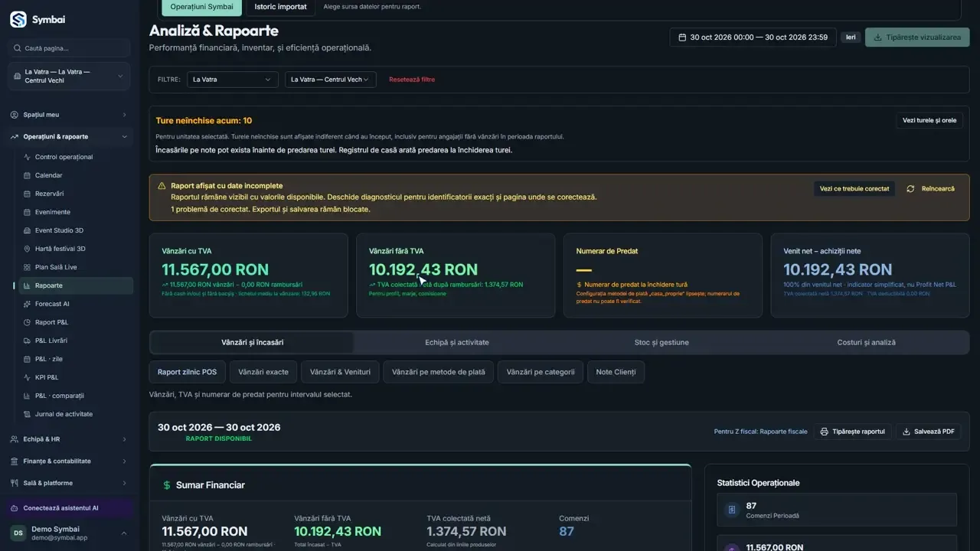Expand the Finanțe & contabilitate section

[x=70, y=461]
